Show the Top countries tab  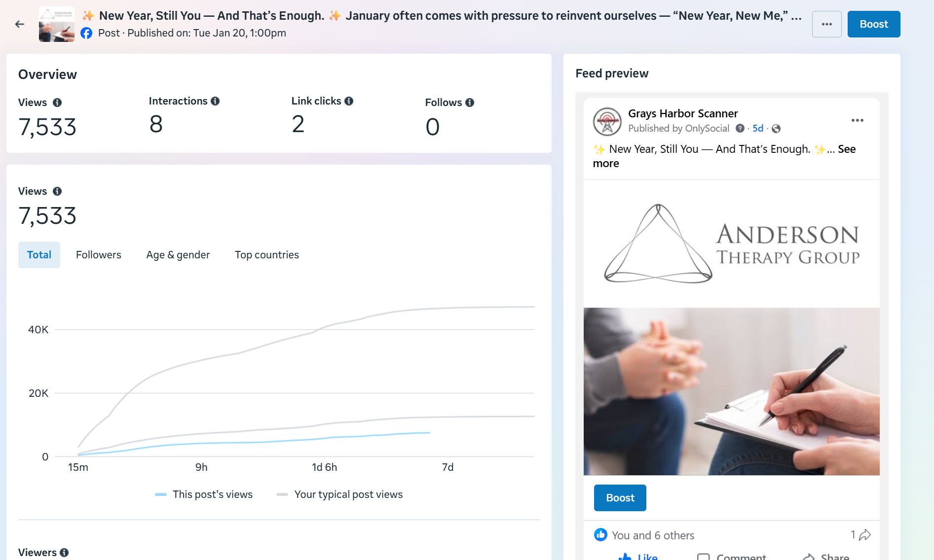click(266, 255)
